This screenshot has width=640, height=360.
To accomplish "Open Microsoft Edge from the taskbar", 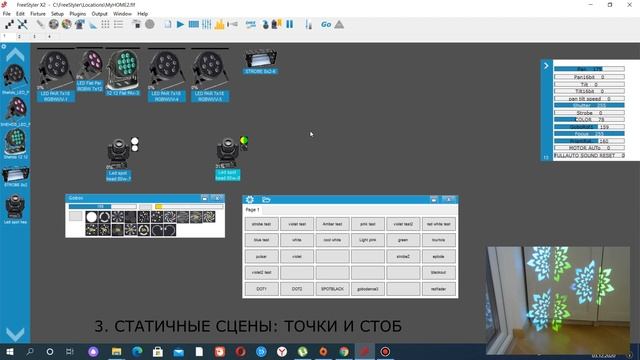I will point(137,351).
